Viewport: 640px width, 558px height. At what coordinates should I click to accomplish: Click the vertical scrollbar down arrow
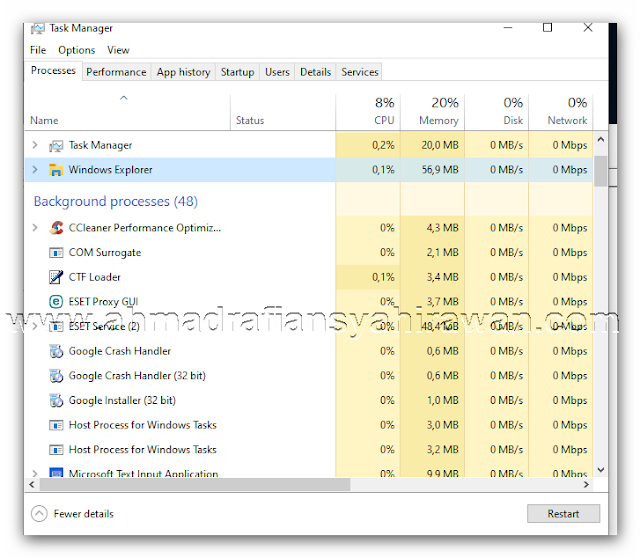600,470
